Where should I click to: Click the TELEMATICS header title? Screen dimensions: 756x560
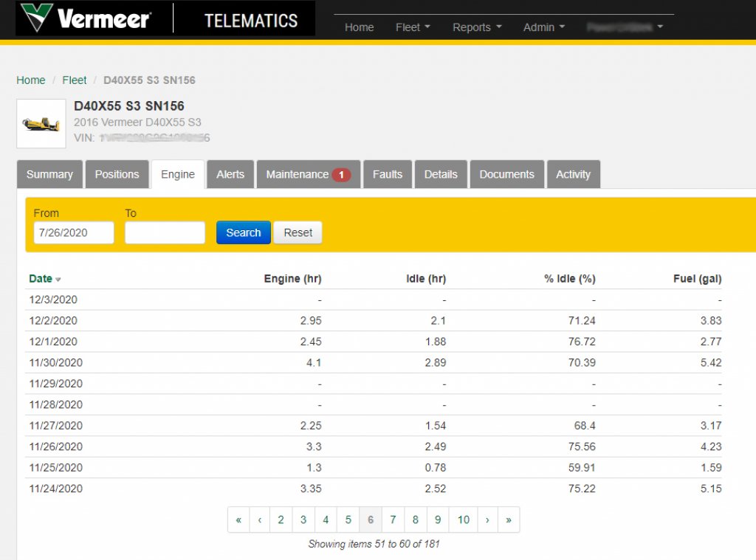pyautogui.click(x=251, y=21)
